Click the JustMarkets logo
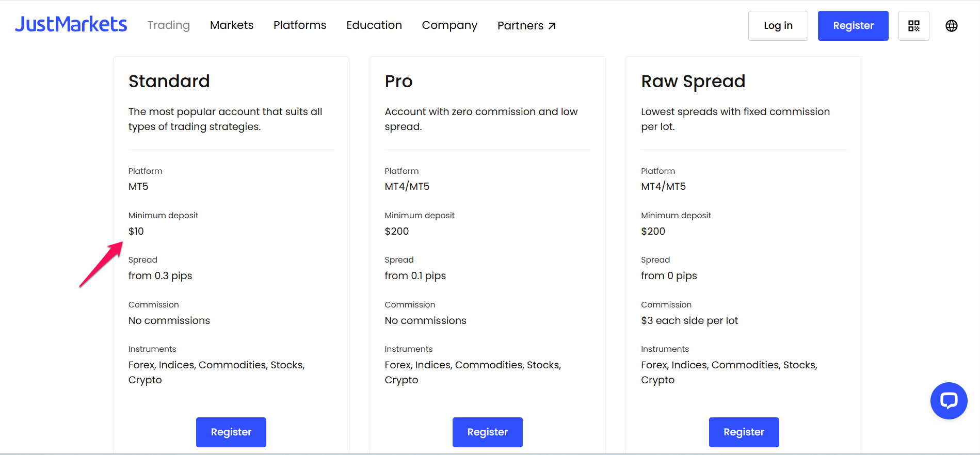This screenshot has width=980, height=455. [71, 25]
